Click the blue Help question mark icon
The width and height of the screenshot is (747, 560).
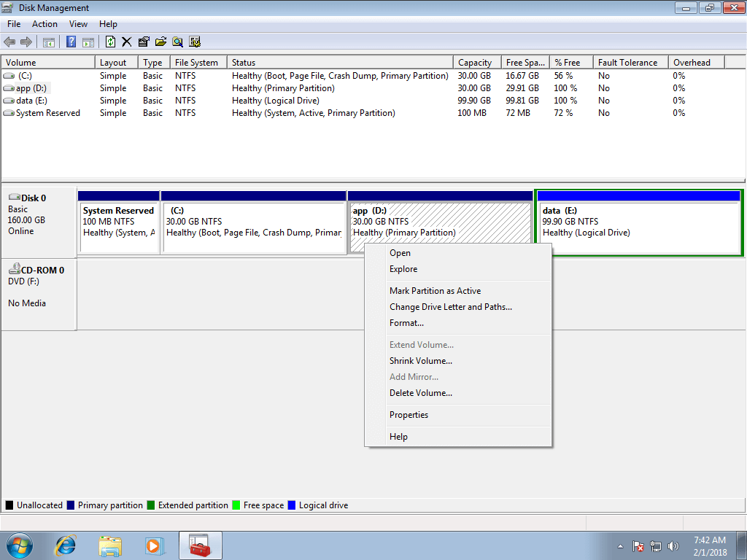pos(71,42)
